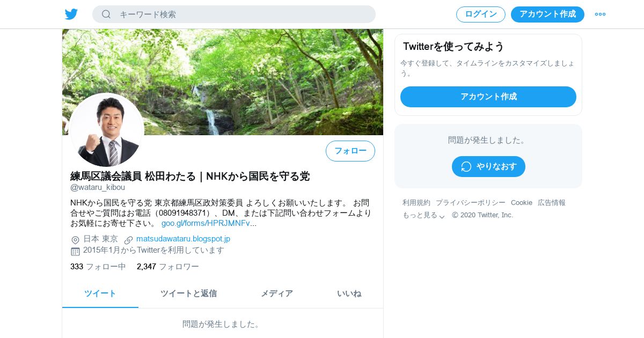Click the フォロー button
Image resolution: width=644 pixels, height=338 pixels.
[x=350, y=151]
